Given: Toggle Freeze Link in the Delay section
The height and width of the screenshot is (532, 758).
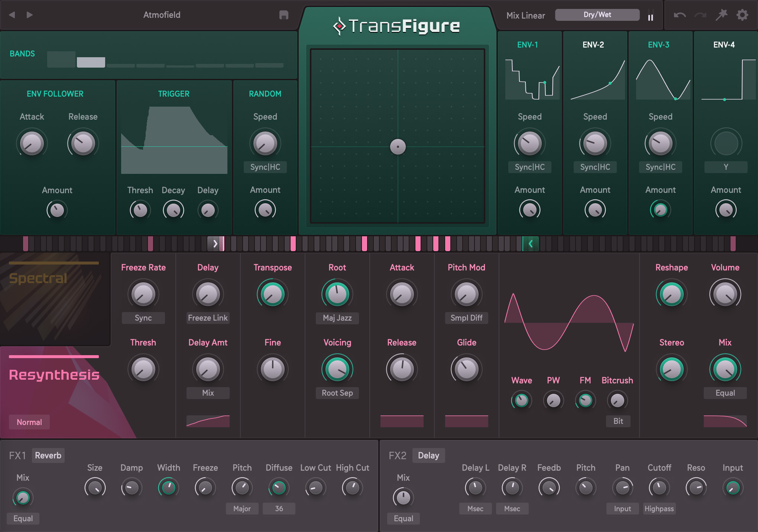Looking at the screenshot, I should [x=208, y=318].
